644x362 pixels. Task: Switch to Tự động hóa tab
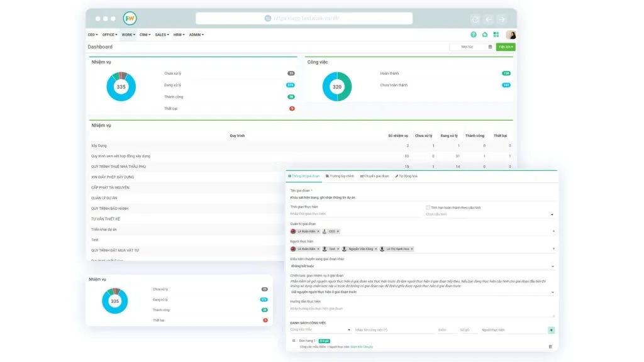[406, 176]
